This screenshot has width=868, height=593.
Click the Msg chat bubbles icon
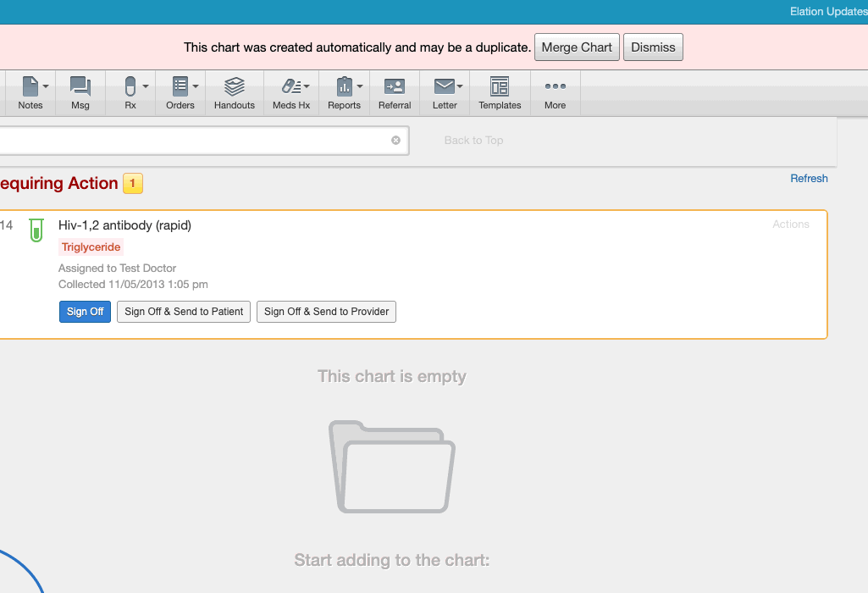coord(80,86)
